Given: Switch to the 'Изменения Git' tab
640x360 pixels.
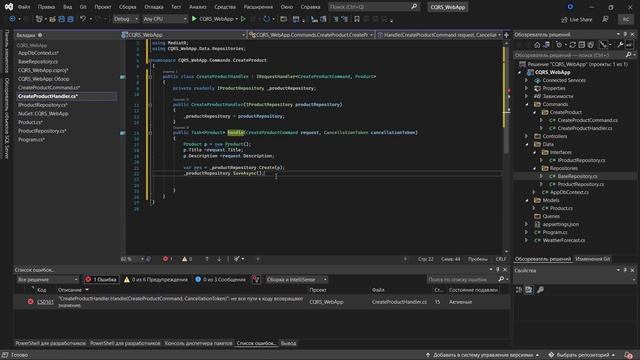Looking at the screenshot, I should point(593,259).
